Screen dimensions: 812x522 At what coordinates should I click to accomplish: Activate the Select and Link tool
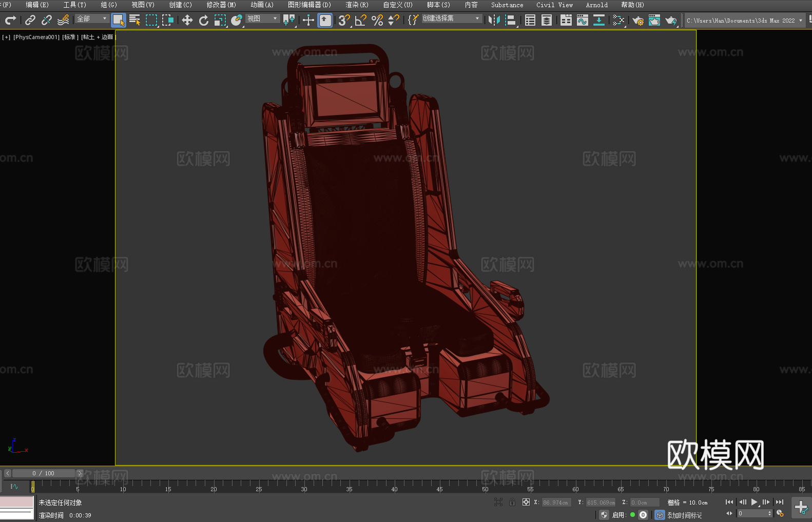(x=30, y=20)
